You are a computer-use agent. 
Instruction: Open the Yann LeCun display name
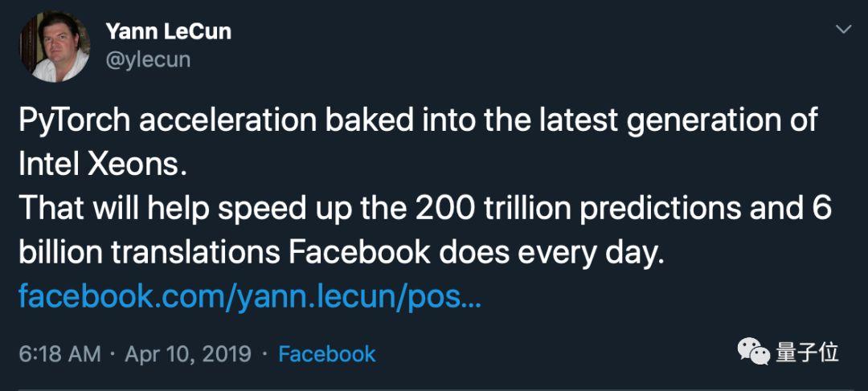tap(169, 32)
